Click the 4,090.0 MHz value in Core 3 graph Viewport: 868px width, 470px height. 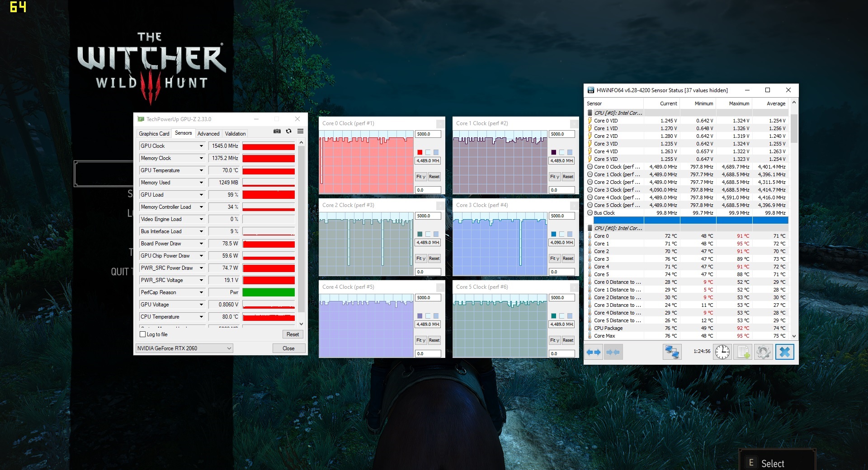[561, 243]
